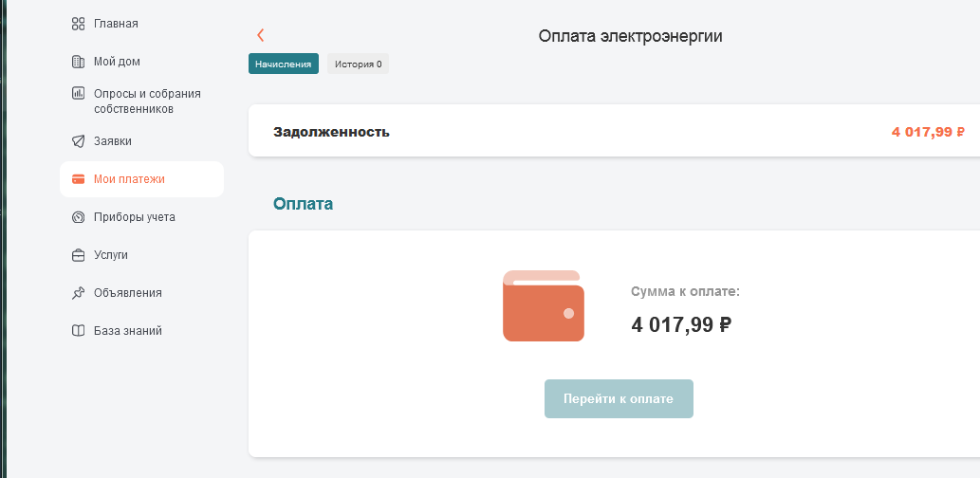Viewport: 980px width, 478px height.
Task: Select the Начисления tab
Action: pos(283,64)
